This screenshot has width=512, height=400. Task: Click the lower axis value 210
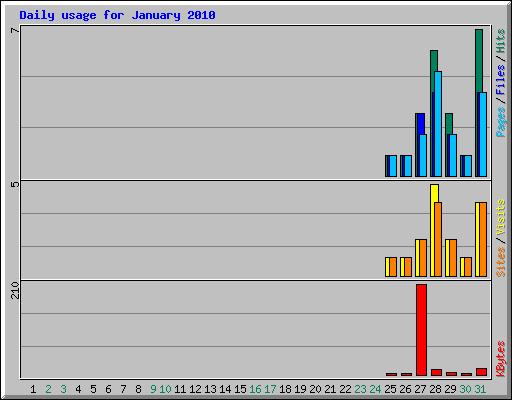point(15,290)
